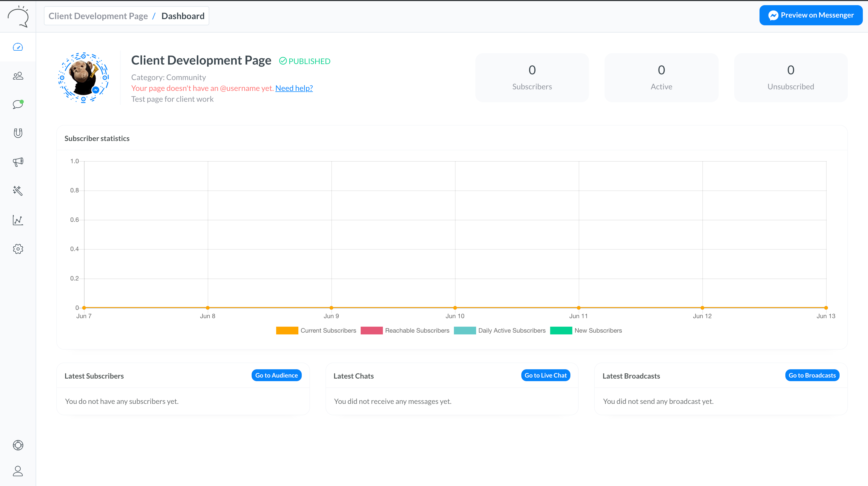
Task: Open the Settings gear sidebar icon
Action: [x=18, y=249]
